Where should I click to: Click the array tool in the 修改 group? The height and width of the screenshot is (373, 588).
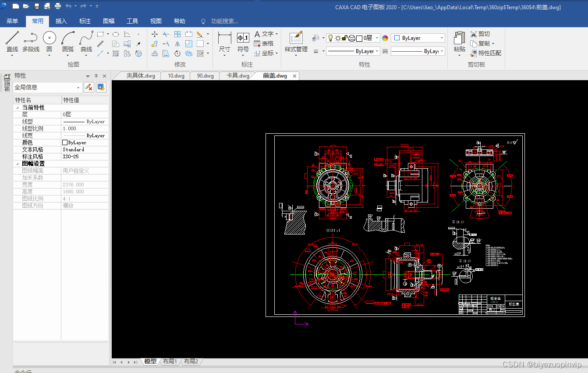pyautogui.click(x=177, y=34)
